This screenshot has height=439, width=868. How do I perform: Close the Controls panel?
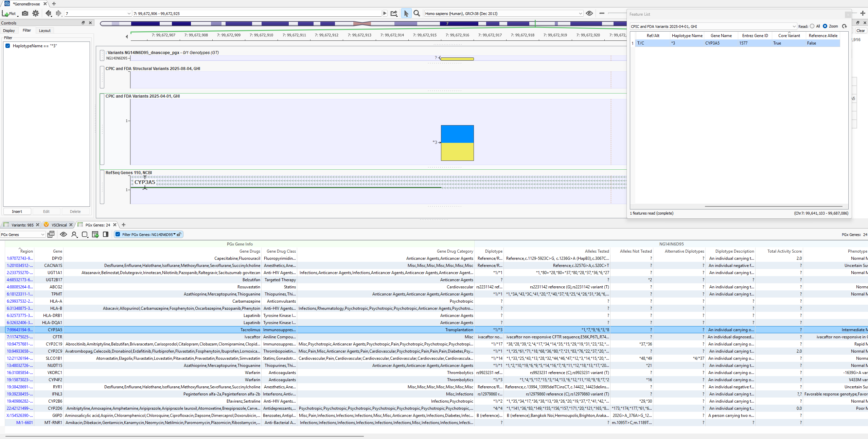[x=90, y=23]
